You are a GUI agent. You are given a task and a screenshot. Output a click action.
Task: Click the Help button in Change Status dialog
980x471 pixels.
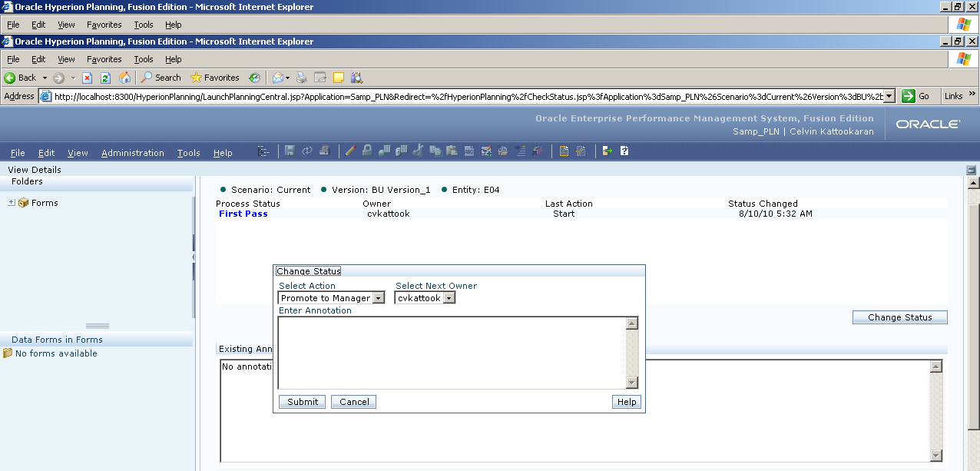click(627, 402)
